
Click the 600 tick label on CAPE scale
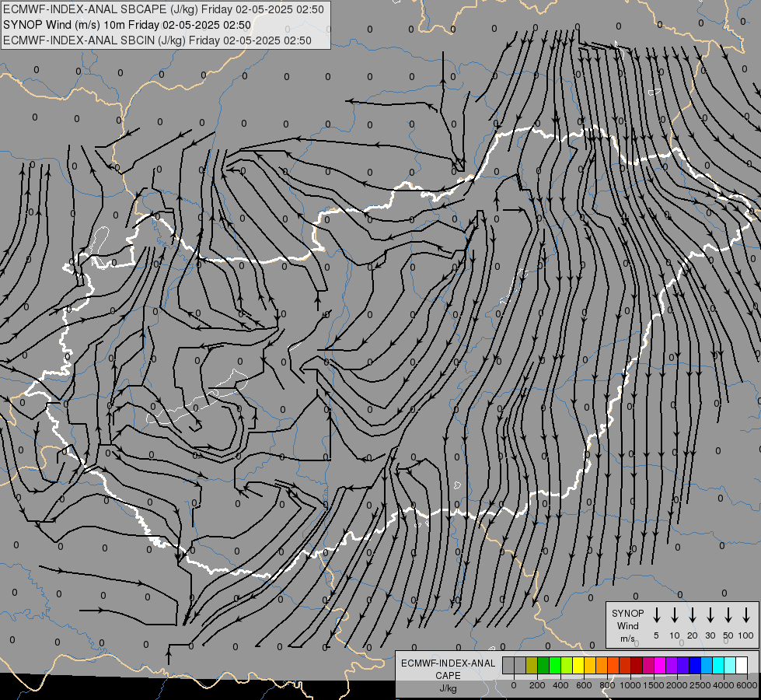click(x=584, y=685)
